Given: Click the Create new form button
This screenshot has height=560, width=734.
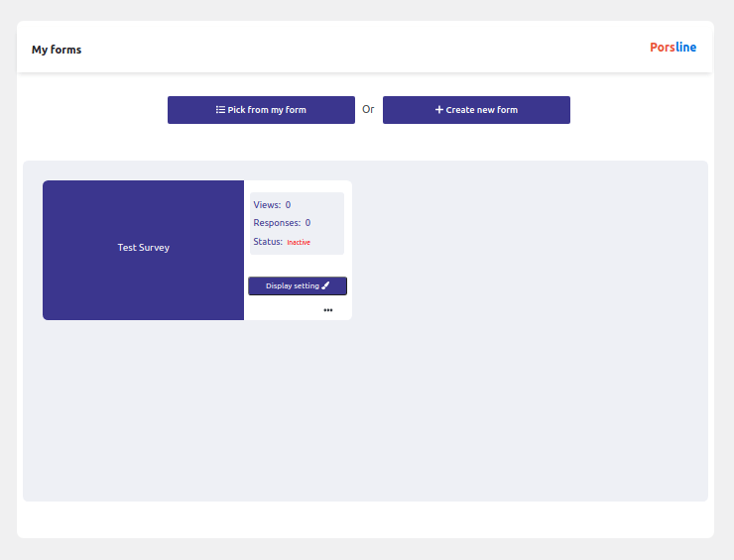Looking at the screenshot, I should point(476,110).
